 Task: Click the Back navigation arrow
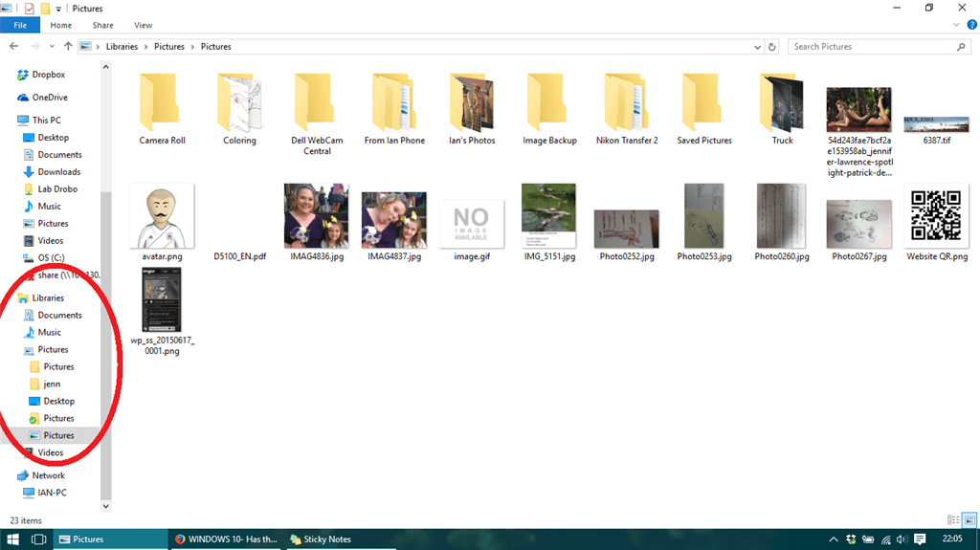(x=13, y=46)
